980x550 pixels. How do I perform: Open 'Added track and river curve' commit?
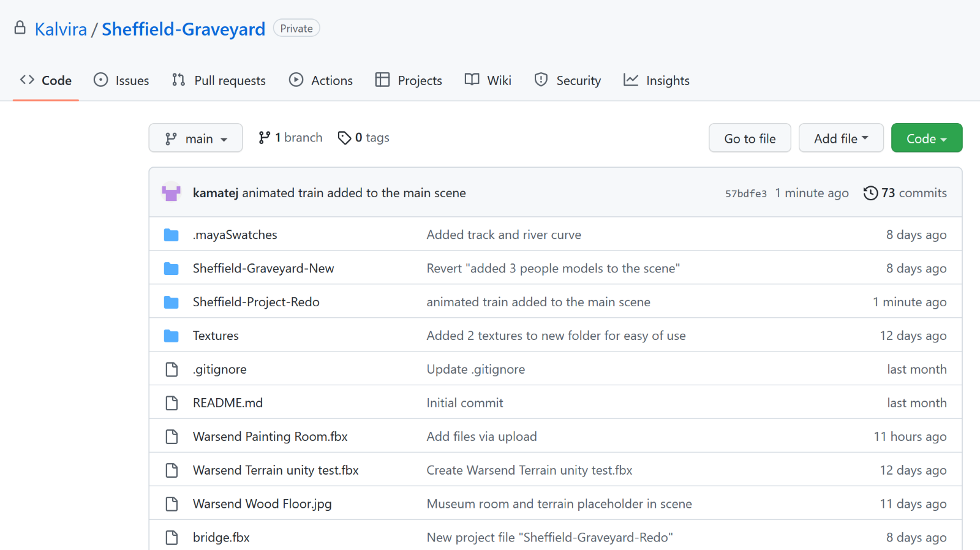[504, 235]
